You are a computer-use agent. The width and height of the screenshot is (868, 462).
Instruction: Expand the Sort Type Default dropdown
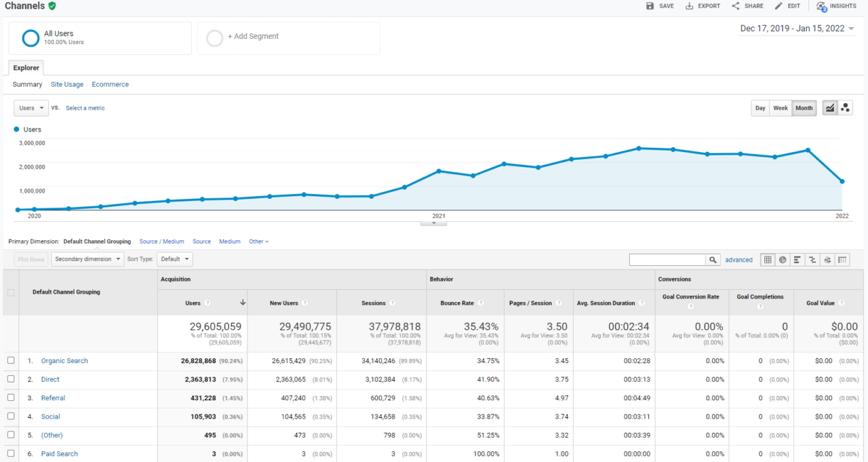coord(174,259)
